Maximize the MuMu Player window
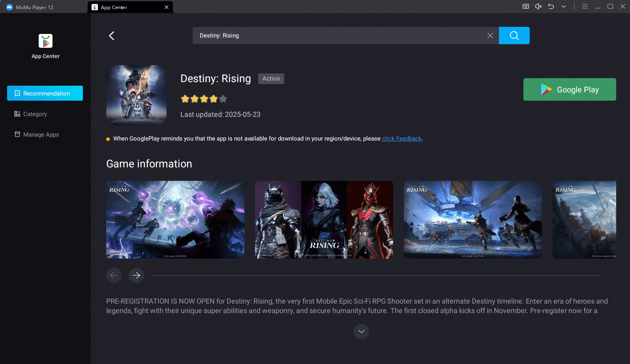 pos(610,6)
